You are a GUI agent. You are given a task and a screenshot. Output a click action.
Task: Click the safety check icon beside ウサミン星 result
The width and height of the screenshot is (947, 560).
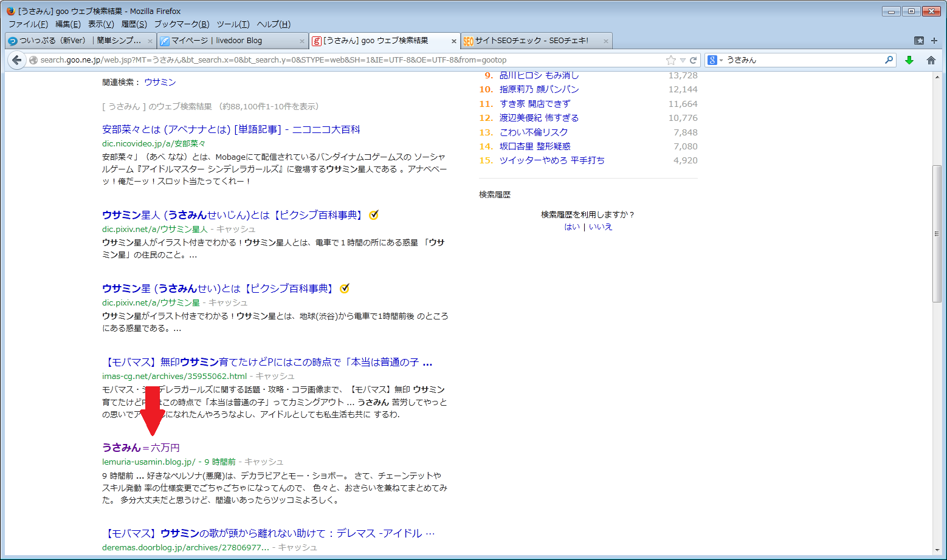coord(345,288)
